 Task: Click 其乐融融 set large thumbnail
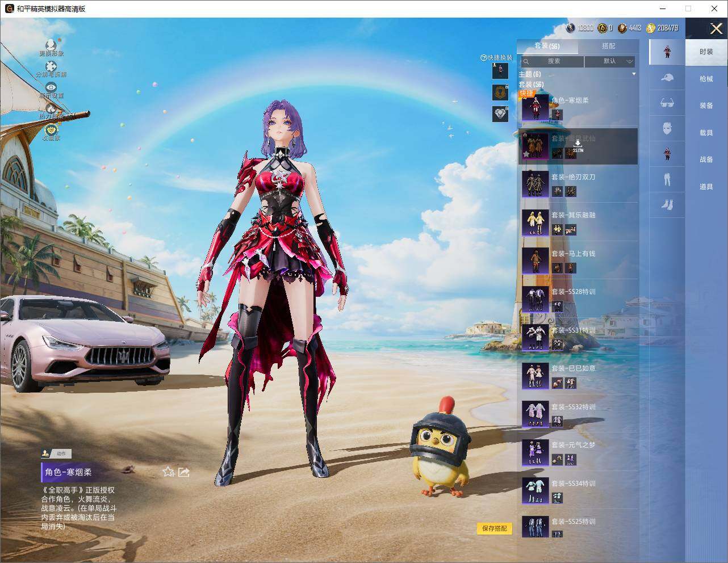(x=535, y=222)
